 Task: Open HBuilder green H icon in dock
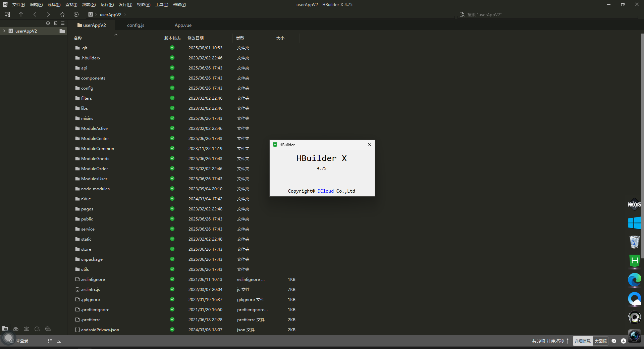pos(634,261)
